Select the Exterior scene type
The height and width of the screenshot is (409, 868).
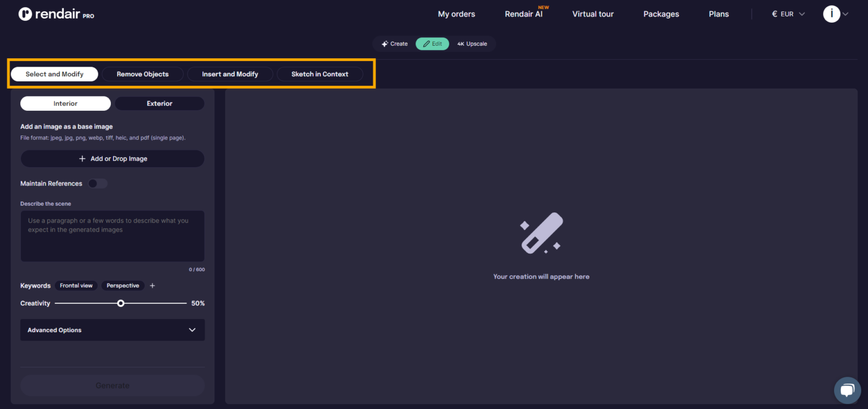159,103
